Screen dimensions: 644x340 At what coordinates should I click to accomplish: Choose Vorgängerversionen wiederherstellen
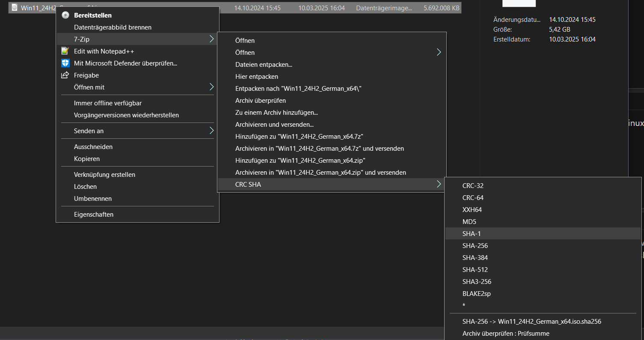point(137,115)
